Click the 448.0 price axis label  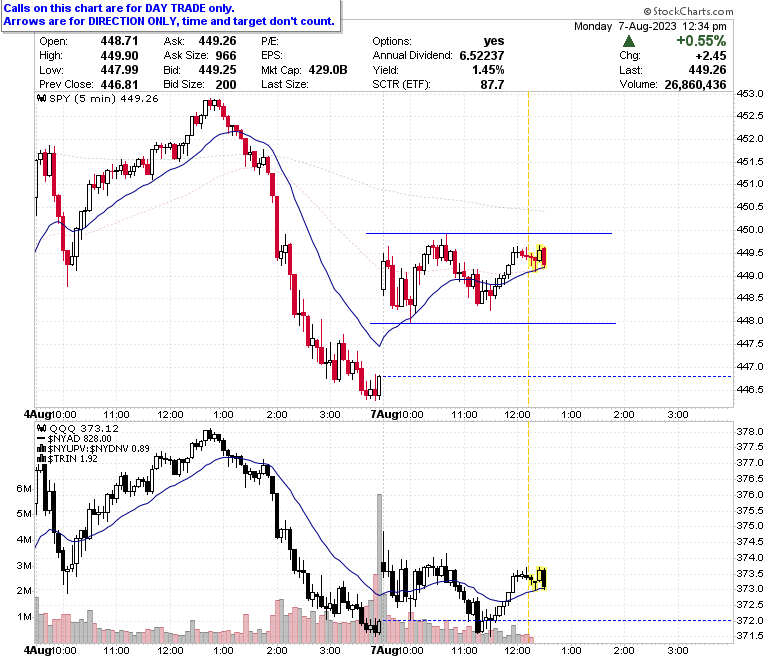point(750,320)
